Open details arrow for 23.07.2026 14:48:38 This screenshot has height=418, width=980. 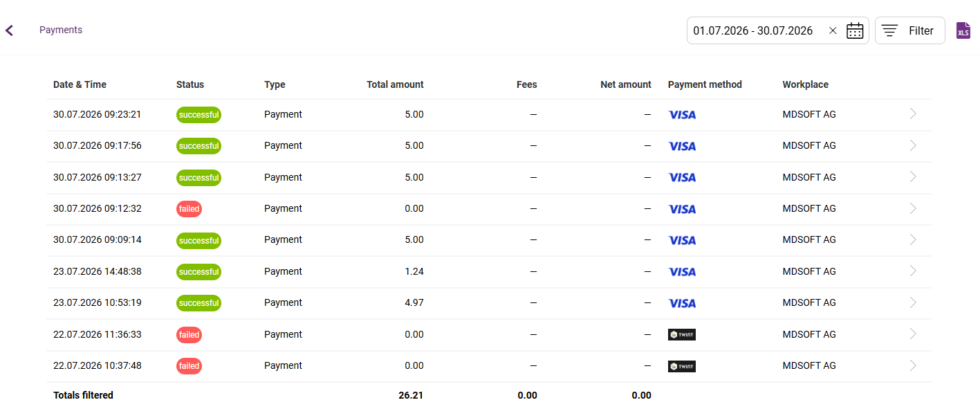pyautogui.click(x=913, y=271)
